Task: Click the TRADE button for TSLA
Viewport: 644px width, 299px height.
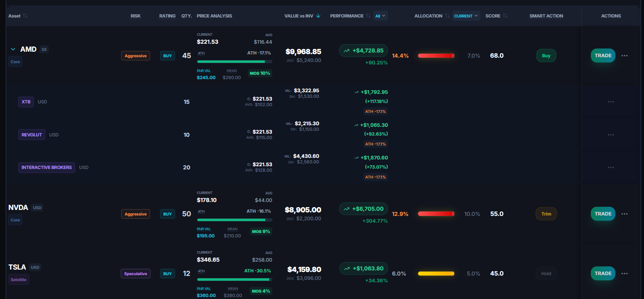Action: click(603, 274)
